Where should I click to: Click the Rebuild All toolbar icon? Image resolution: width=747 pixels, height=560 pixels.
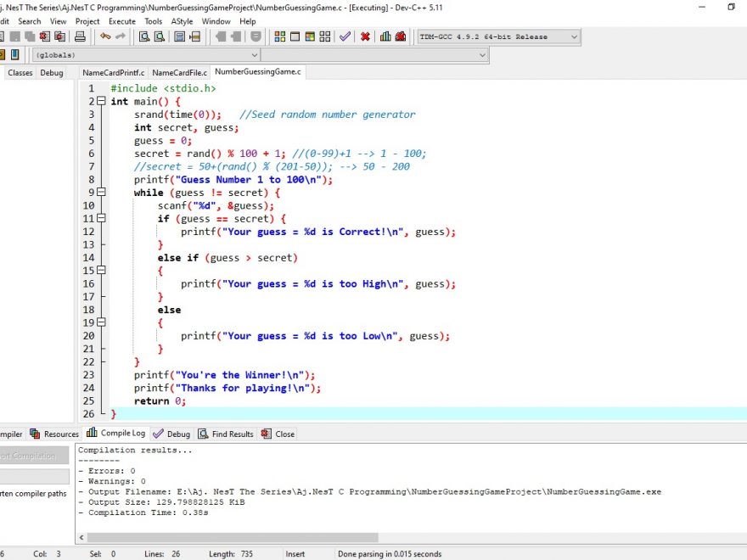tap(325, 36)
